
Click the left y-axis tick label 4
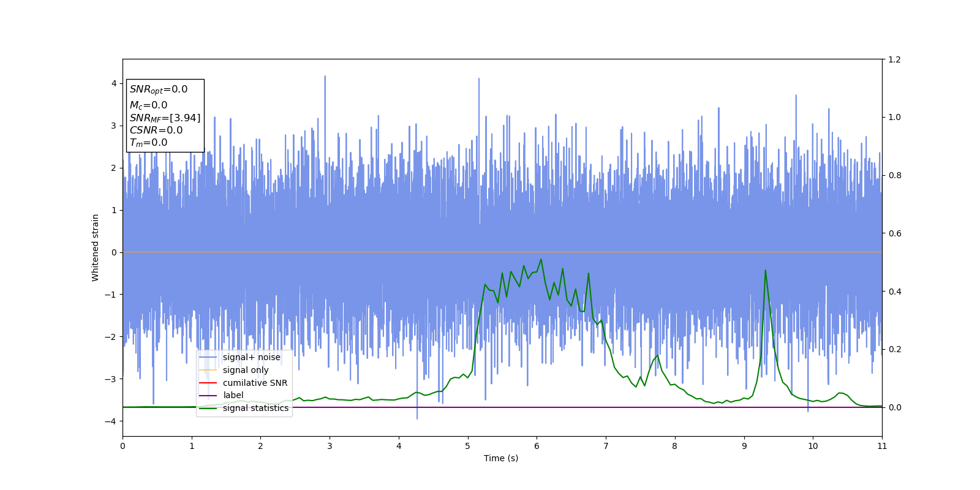click(114, 83)
